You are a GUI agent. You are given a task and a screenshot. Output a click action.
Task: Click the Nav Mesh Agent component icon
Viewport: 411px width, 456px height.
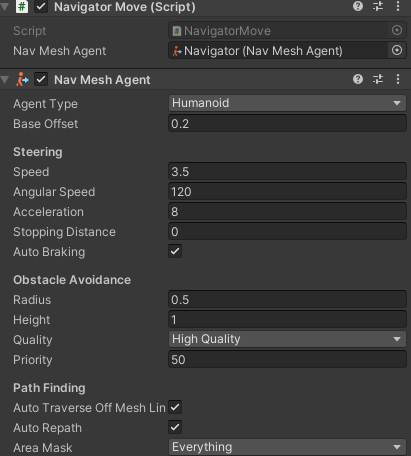coord(22,80)
